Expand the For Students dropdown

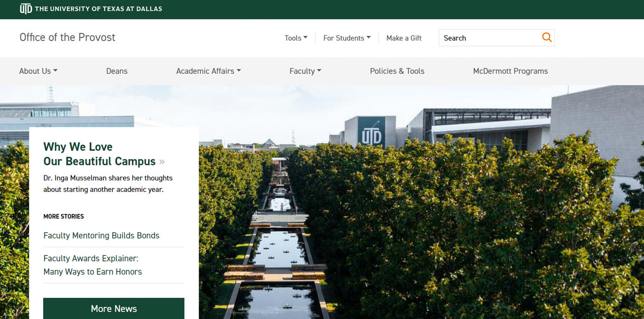[x=347, y=38]
